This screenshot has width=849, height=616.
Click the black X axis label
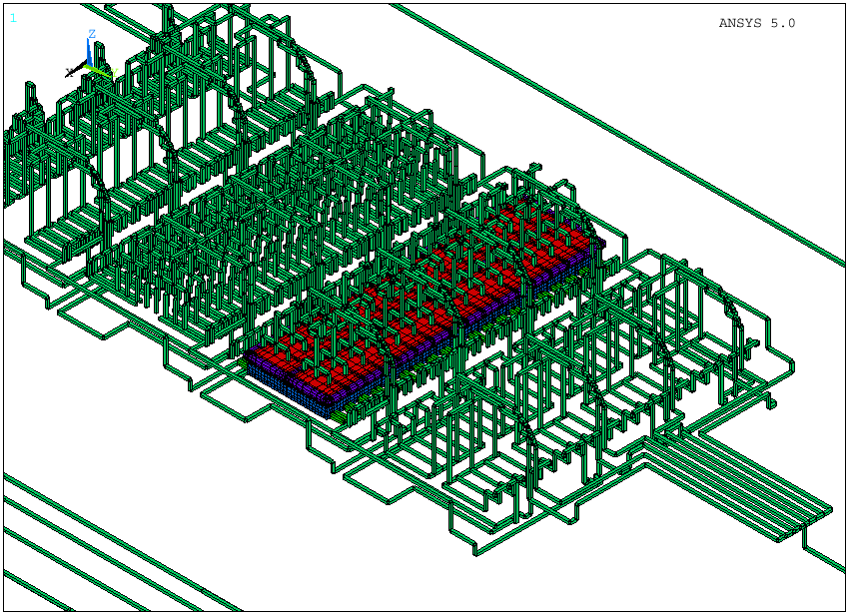tap(68, 71)
